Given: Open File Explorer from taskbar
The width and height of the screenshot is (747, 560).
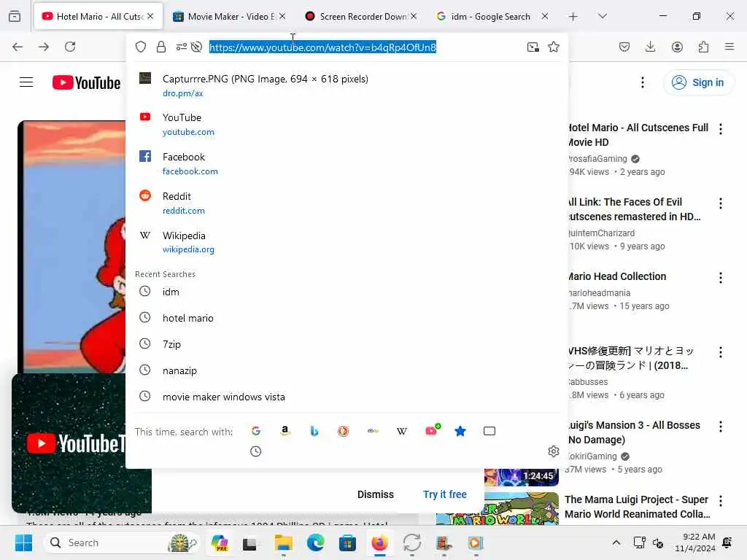Looking at the screenshot, I should (x=284, y=542).
